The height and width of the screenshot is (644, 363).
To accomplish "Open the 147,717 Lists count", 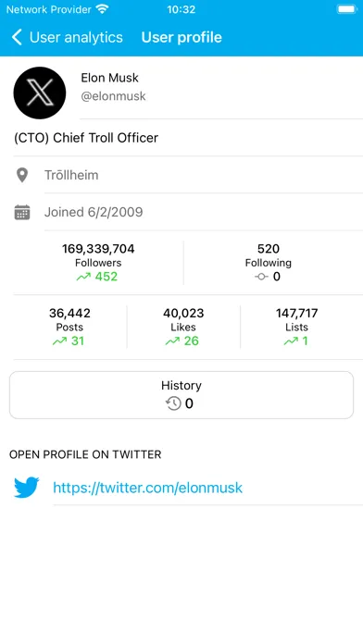I will pyautogui.click(x=297, y=327).
